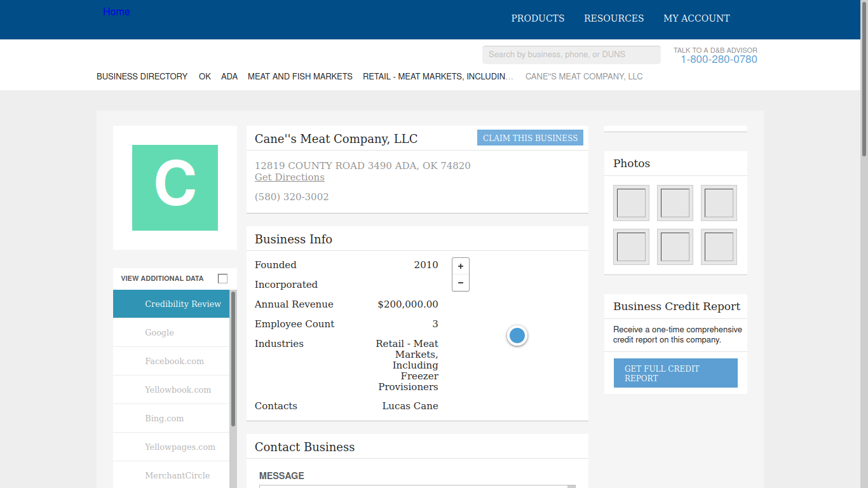The height and width of the screenshot is (488, 868).
Task: Select the Google listing tab
Action: (171, 332)
